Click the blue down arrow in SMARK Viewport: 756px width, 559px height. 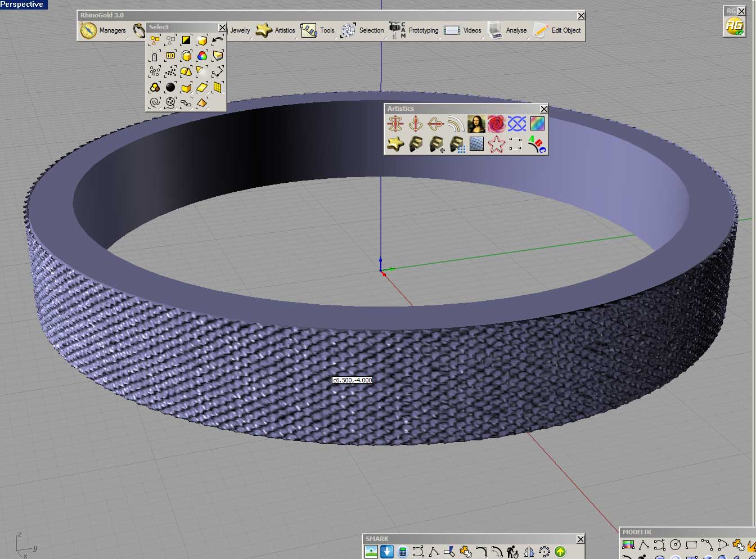[x=387, y=552]
